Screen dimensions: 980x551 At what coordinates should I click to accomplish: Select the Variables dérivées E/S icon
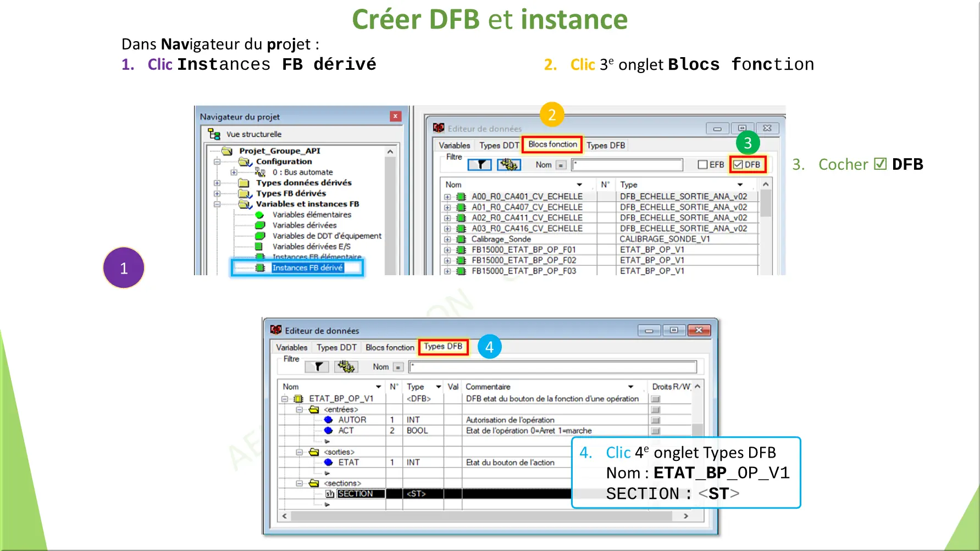[x=258, y=246]
